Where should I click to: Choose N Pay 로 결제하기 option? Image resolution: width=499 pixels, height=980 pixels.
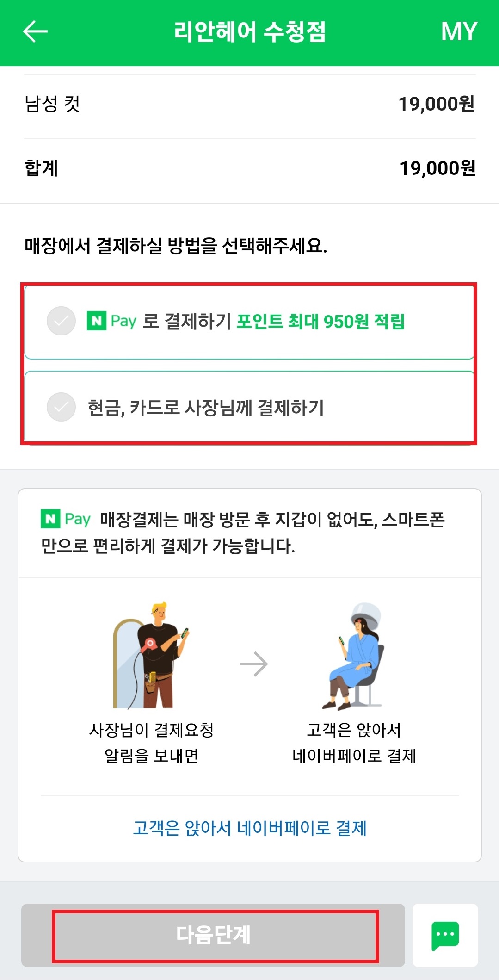click(x=249, y=323)
